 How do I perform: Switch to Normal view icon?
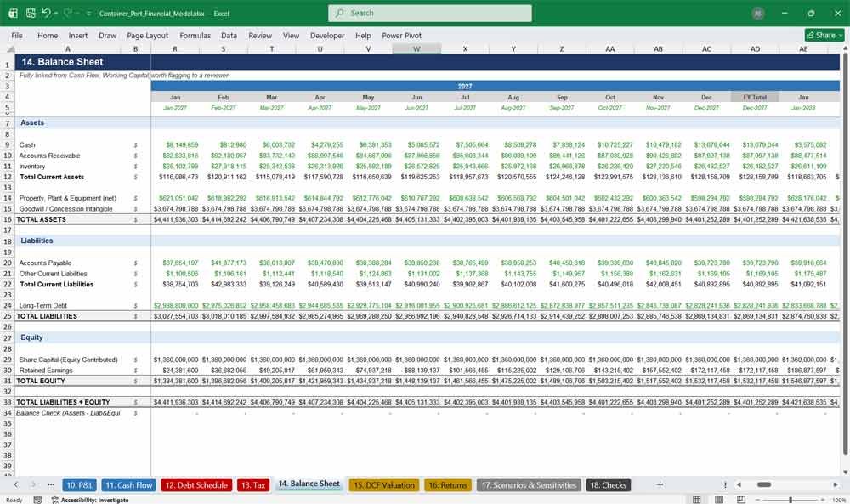[697, 499]
